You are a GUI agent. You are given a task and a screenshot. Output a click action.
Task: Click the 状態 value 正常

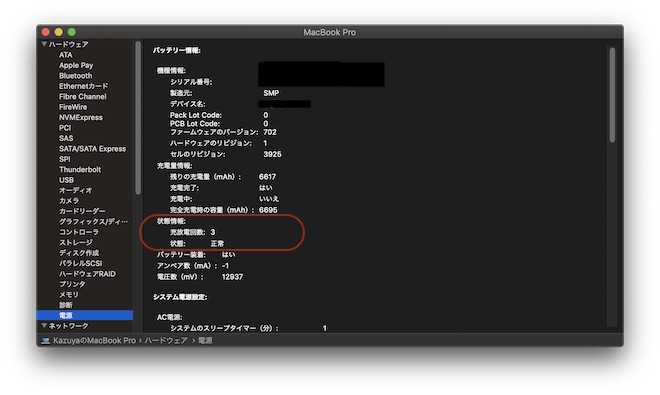tap(217, 243)
